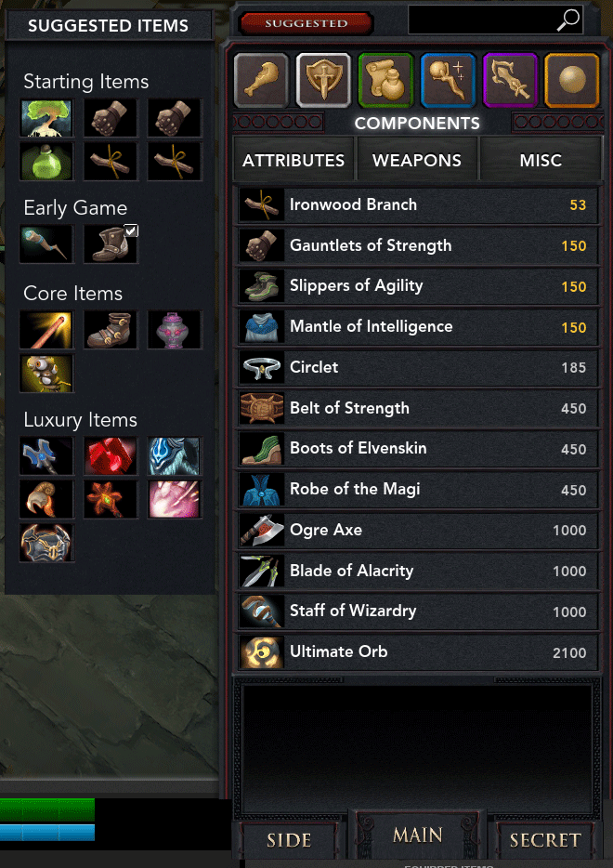Viewport: 613px width, 868px height.
Task: Open the blue-bordered magic wand category icon
Action: (448, 80)
